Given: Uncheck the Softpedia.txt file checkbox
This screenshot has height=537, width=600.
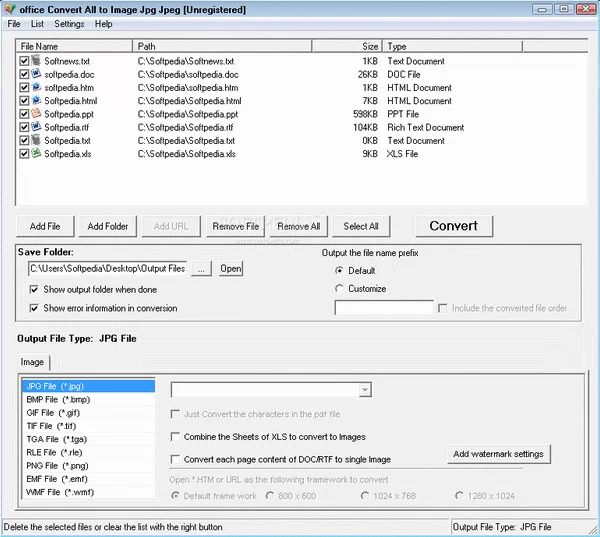Looking at the screenshot, I should [x=24, y=140].
